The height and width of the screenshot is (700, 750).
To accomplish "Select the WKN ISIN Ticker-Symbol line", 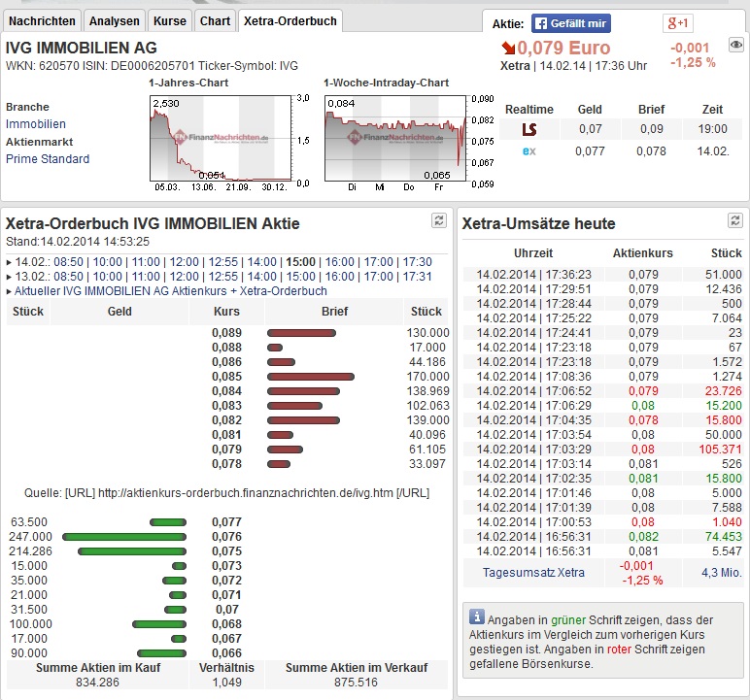I will (152, 66).
